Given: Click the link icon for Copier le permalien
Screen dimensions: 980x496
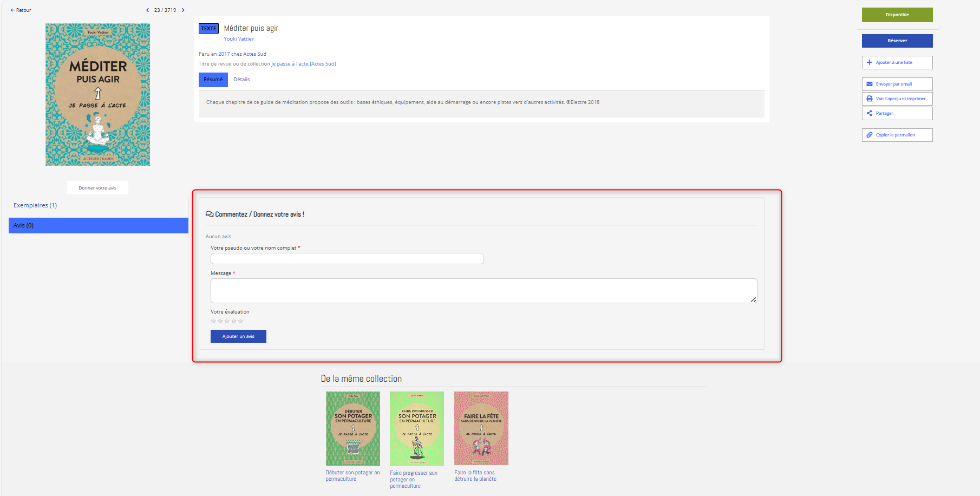Looking at the screenshot, I should tap(870, 135).
